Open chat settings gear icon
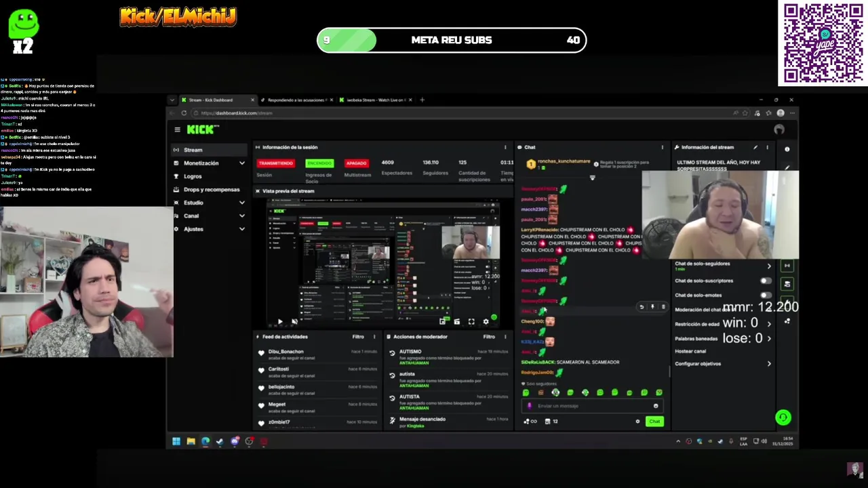This screenshot has height=488, width=868. tap(637, 422)
